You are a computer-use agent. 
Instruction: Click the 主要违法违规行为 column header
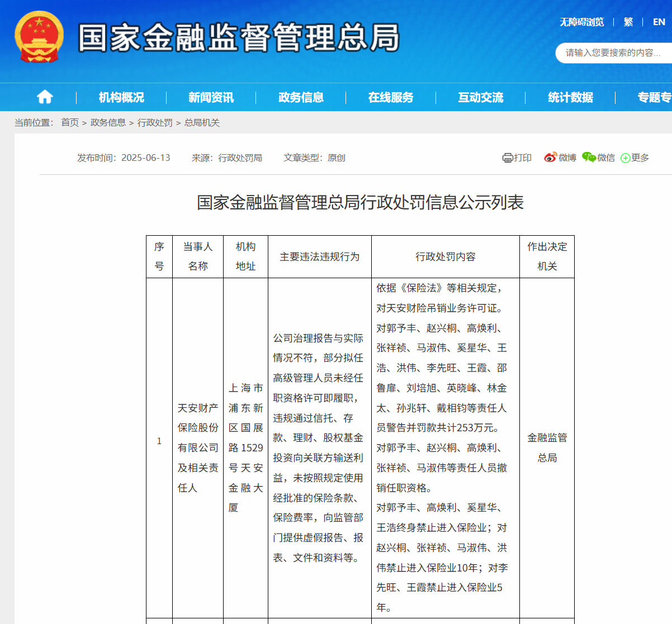pyautogui.click(x=320, y=256)
